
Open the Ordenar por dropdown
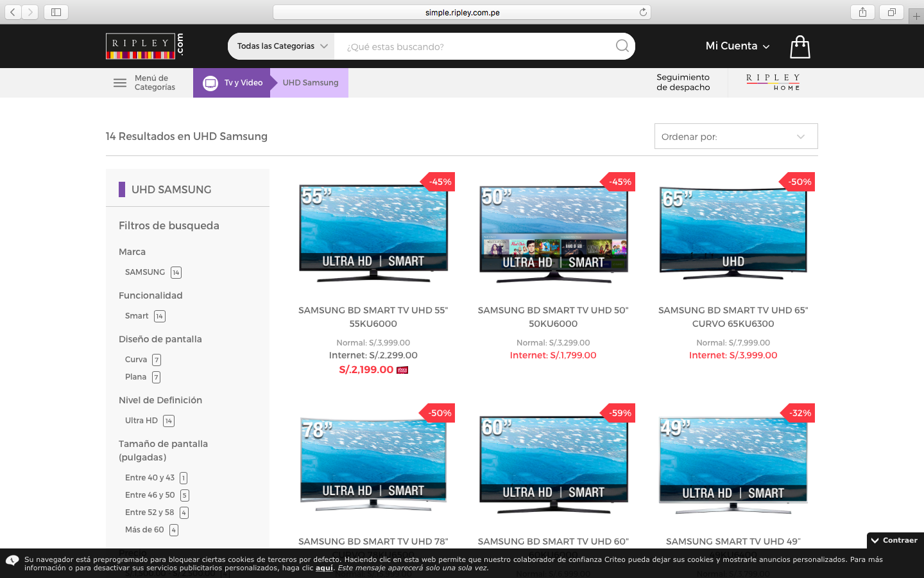pyautogui.click(x=736, y=136)
